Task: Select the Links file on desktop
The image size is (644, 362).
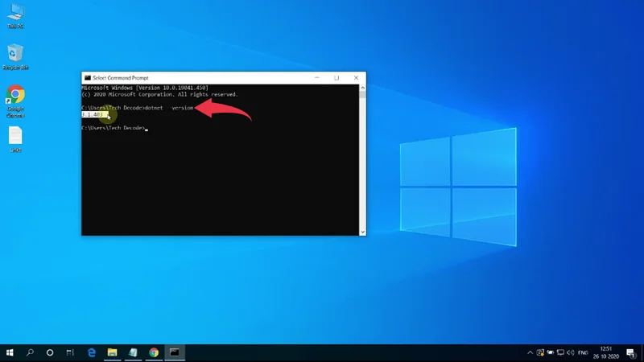Action: point(15,137)
